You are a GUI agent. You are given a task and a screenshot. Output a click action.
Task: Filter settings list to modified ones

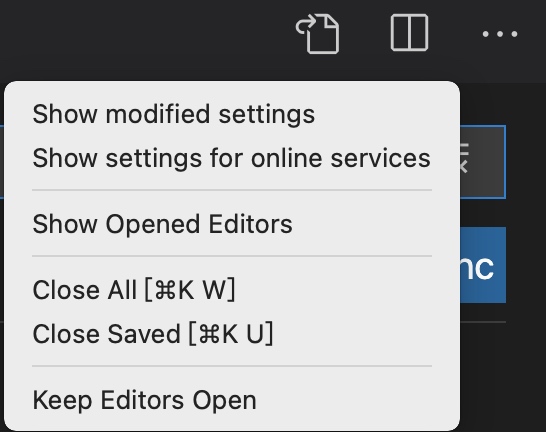tap(173, 114)
